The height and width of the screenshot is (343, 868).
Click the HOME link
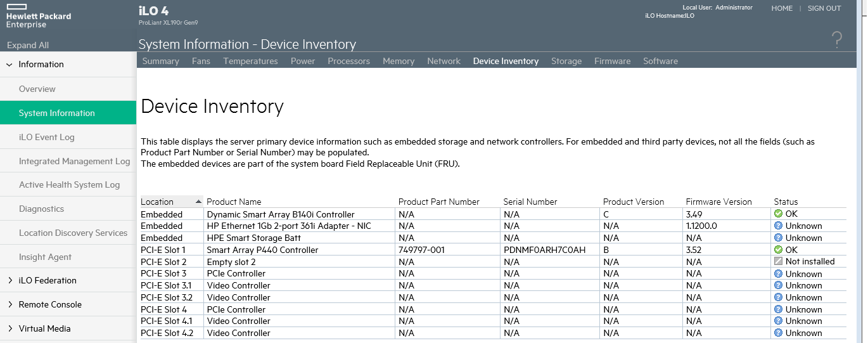pos(782,8)
